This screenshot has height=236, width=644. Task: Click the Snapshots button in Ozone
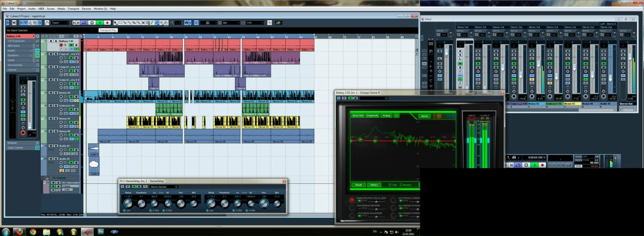click(x=372, y=116)
